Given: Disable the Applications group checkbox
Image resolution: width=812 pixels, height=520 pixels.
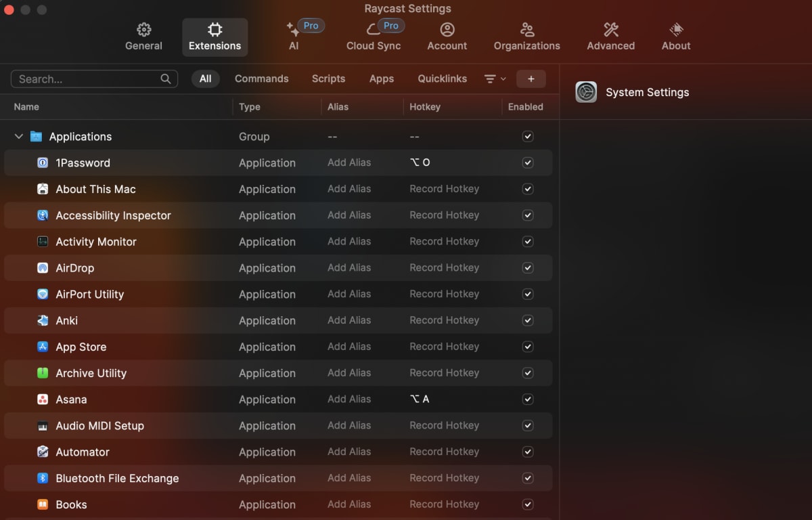Looking at the screenshot, I should 528,136.
